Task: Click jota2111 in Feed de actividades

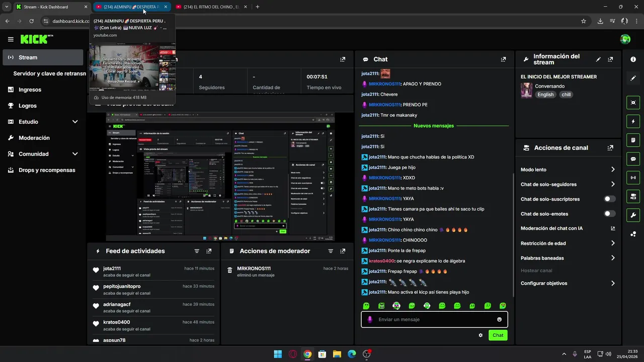Action: tap(112, 268)
